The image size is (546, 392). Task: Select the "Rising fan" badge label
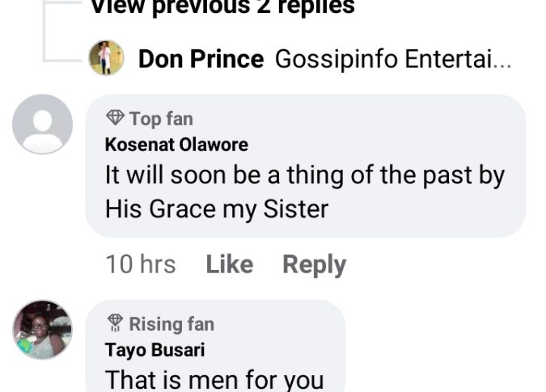[x=171, y=324]
